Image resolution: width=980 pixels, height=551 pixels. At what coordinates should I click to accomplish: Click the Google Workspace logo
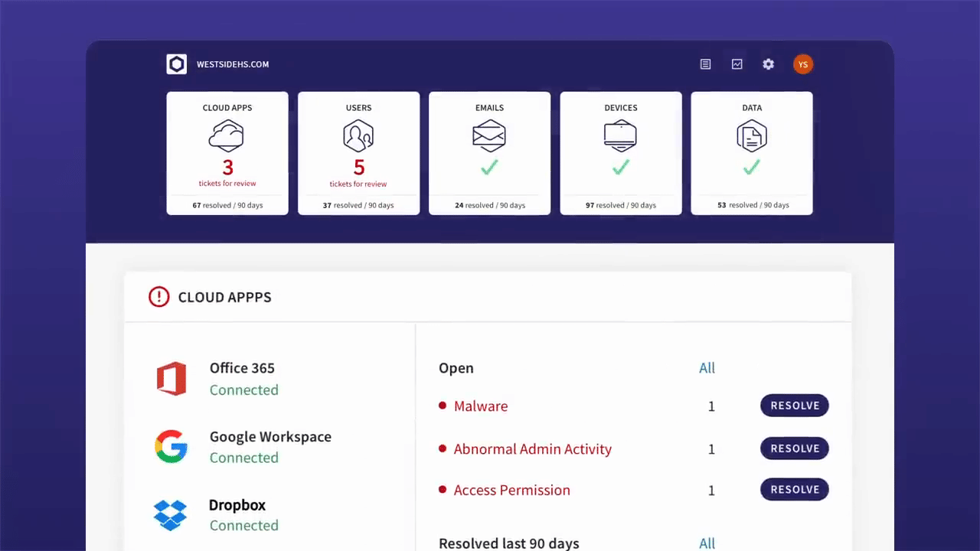pos(171,447)
